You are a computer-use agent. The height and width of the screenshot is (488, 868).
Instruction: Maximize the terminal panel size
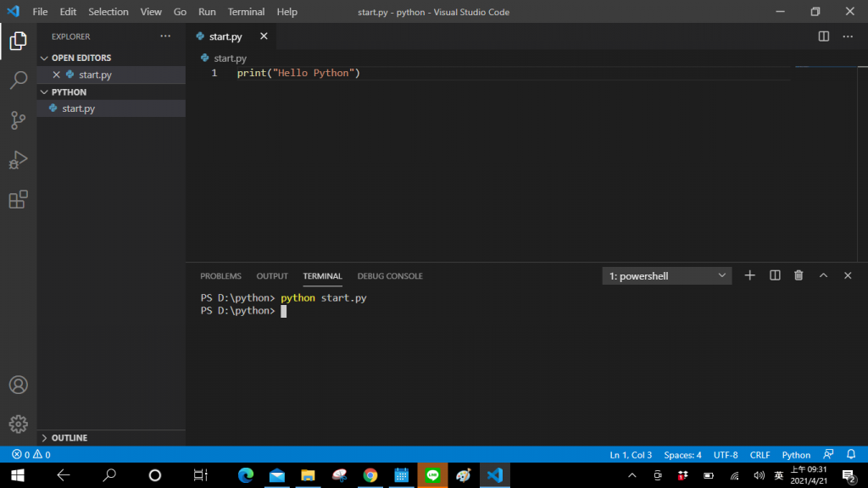tap(824, 275)
